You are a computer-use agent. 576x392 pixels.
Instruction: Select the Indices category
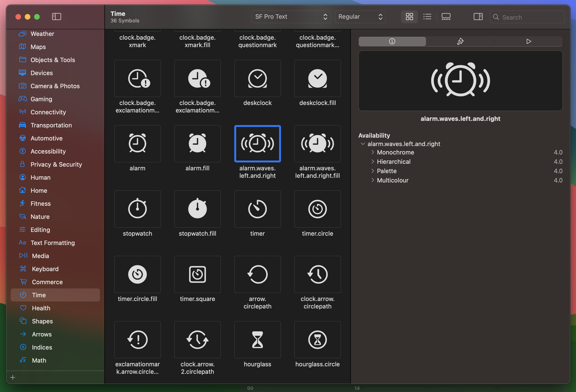[55, 347]
